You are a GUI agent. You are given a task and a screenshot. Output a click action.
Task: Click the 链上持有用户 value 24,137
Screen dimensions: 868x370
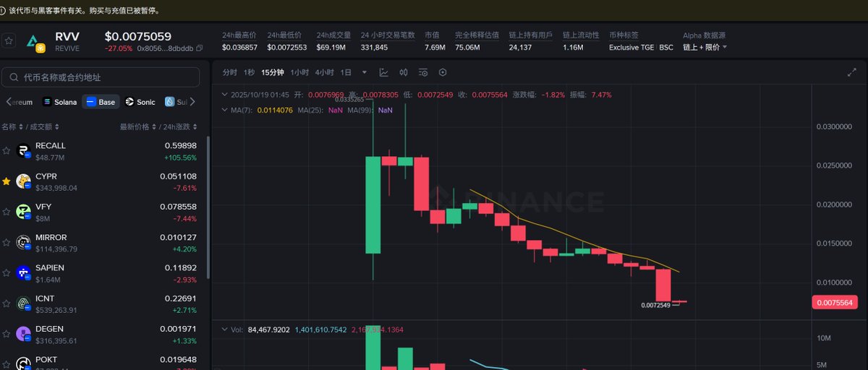pyautogui.click(x=520, y=47)
